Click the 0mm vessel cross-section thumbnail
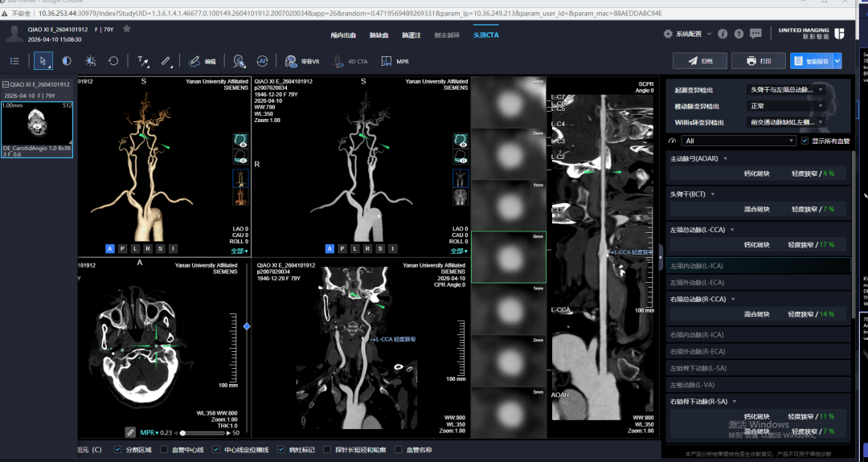This screenshot has width=868, height=462. click(x=508, y=257)
